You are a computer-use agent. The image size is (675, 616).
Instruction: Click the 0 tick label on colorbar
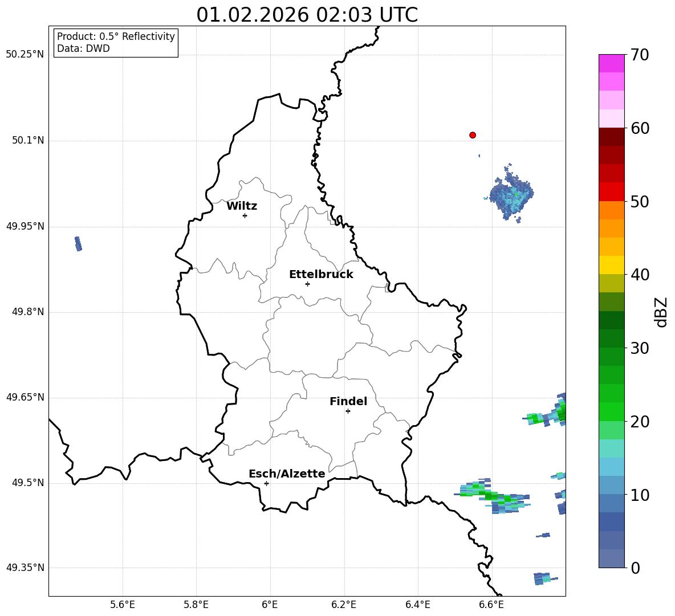[635, 568]
